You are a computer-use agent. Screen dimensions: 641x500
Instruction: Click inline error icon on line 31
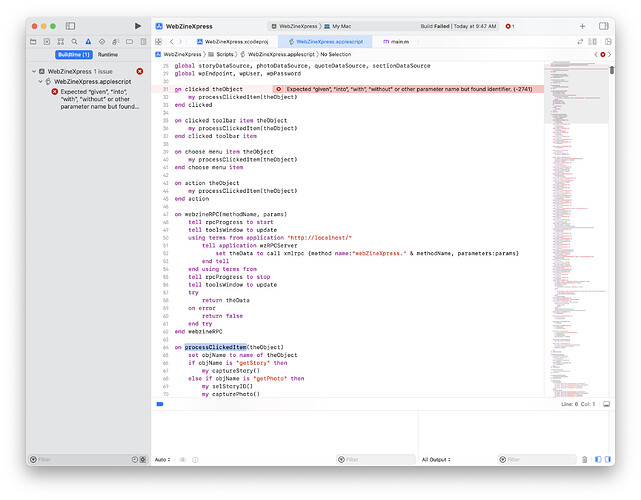pyautogui.click(x=278, y=89)
